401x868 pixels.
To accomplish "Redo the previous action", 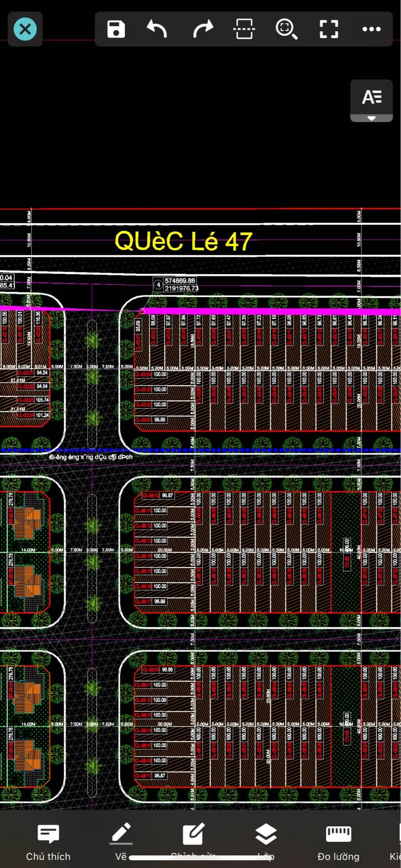I will click(x=203, y=29).
